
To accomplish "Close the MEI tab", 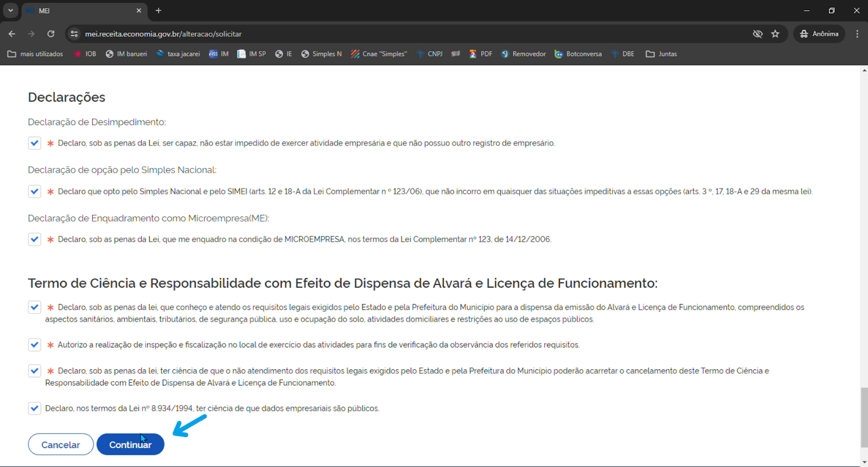I will pyautogui.click(x=139, y=10).
